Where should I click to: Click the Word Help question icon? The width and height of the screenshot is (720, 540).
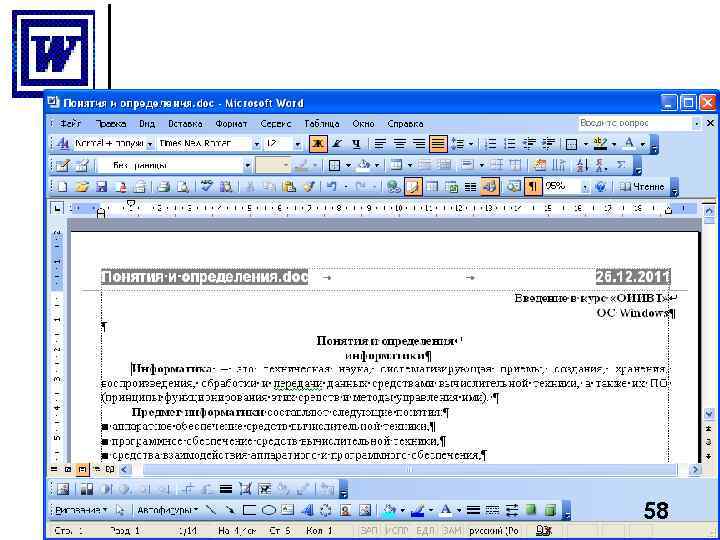600,186
